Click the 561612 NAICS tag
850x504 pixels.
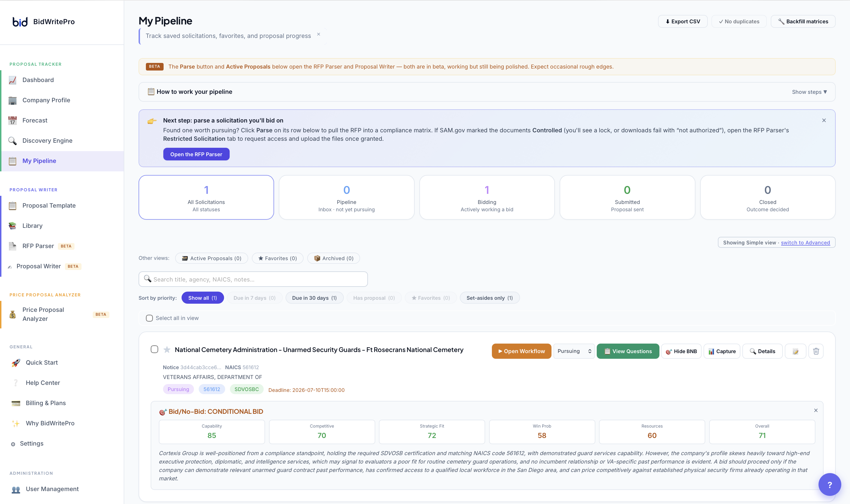212,389
